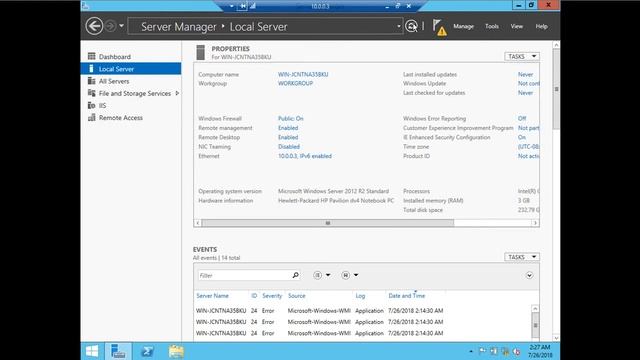Click the Remote Access role icon
Viewport: 640px width, 360px height.
tap(91, 118)
